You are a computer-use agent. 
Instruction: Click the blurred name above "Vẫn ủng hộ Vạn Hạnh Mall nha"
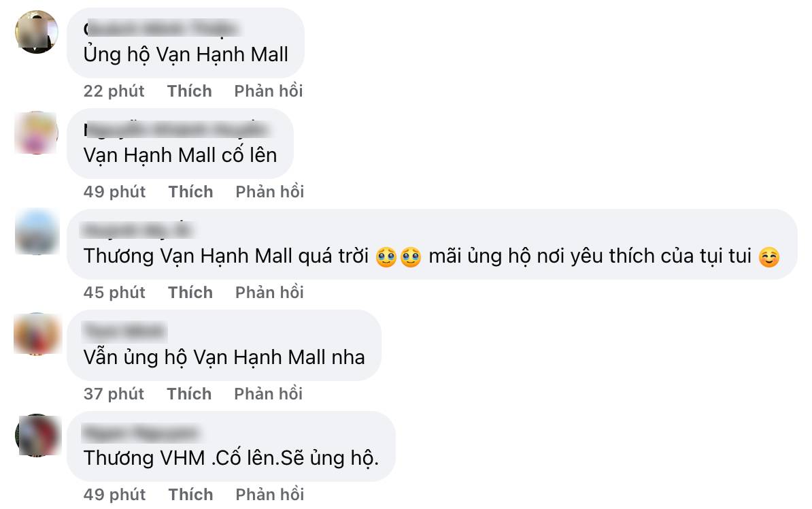click(x=124, y=331)
